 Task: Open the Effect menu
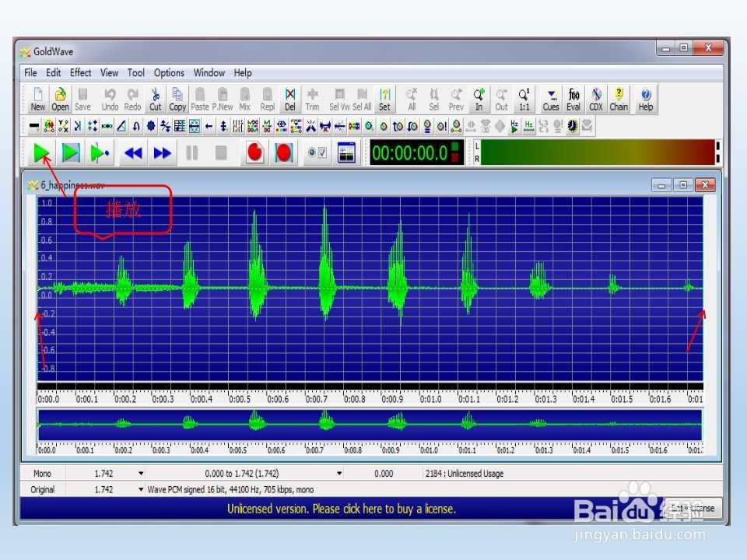click(x=80, y=73)
